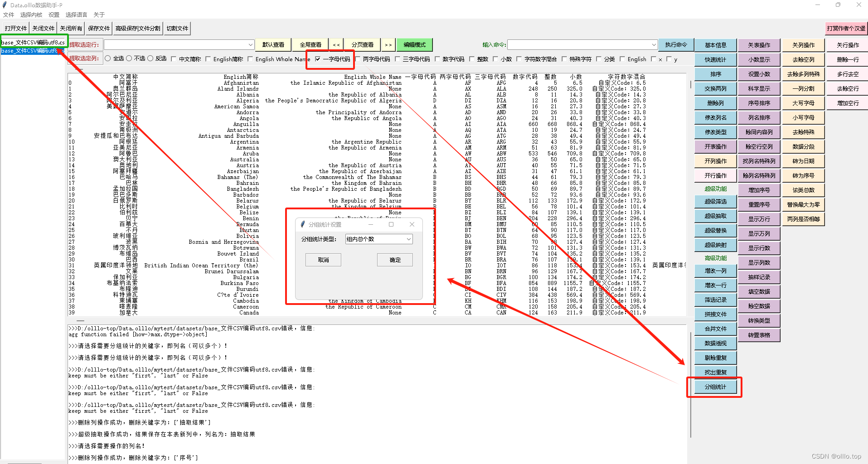Viewport: 868px width, 464px height.
Task: Select the 超级筛选 super filter function
Action: [715, 201]
